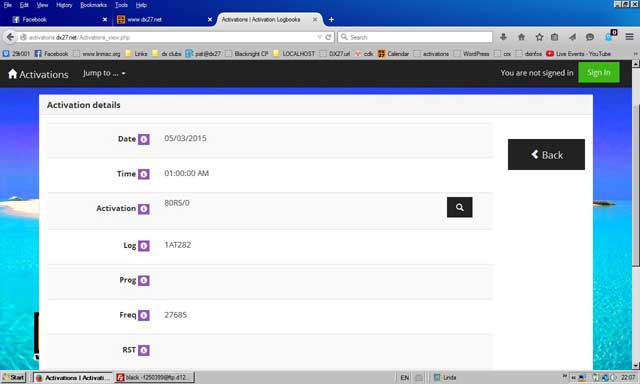Show bookmarks list icon
Screen dimensions: 640x384
point(554,37)
